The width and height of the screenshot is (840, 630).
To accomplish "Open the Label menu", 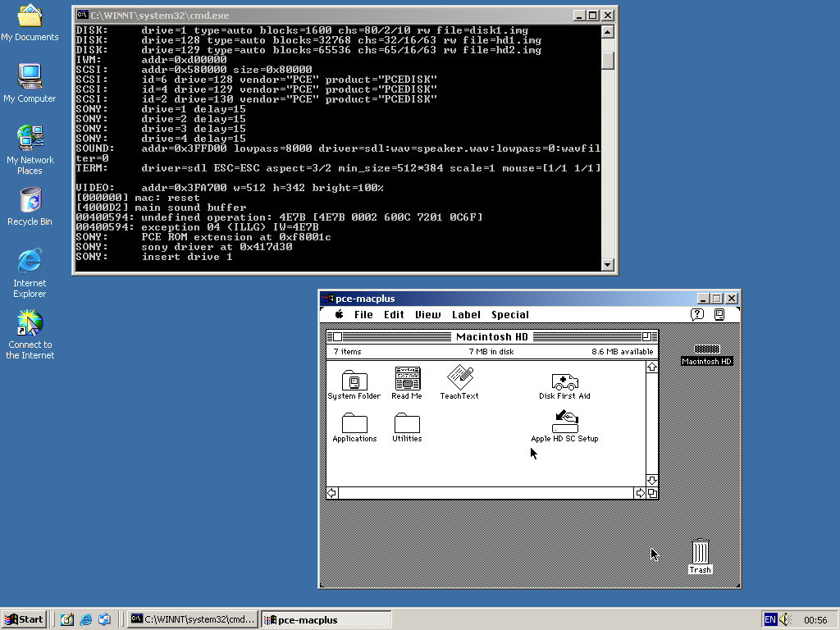I will tap(466, 314).
